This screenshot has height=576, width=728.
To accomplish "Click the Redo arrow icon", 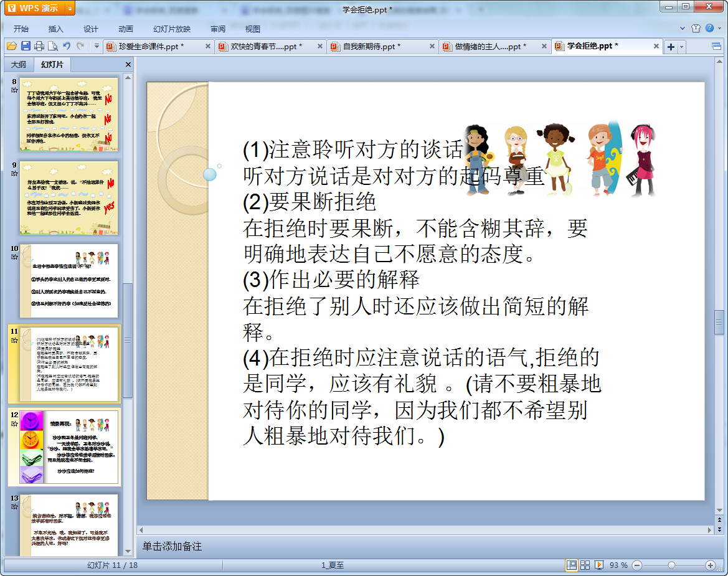I will coord(81,46).
